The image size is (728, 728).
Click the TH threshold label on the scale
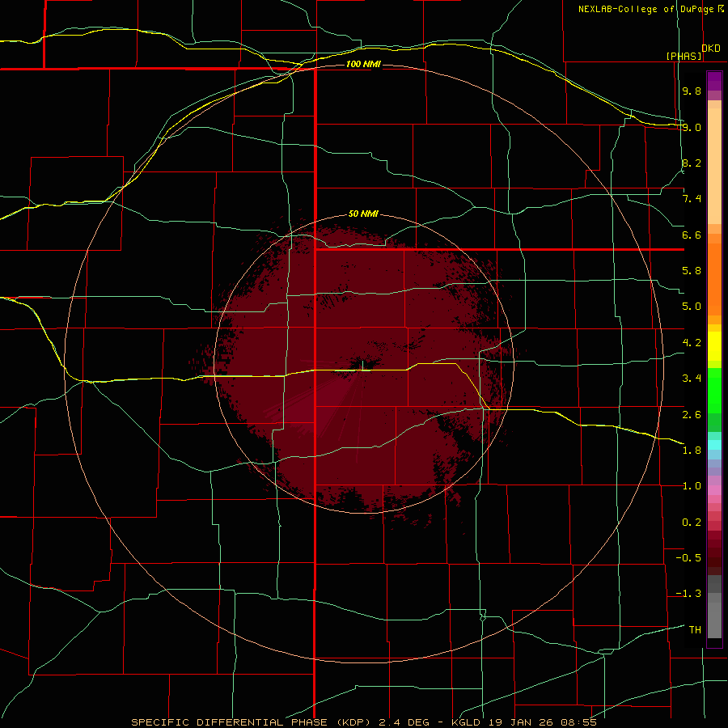pyautogui.click(x=695, y=630)
